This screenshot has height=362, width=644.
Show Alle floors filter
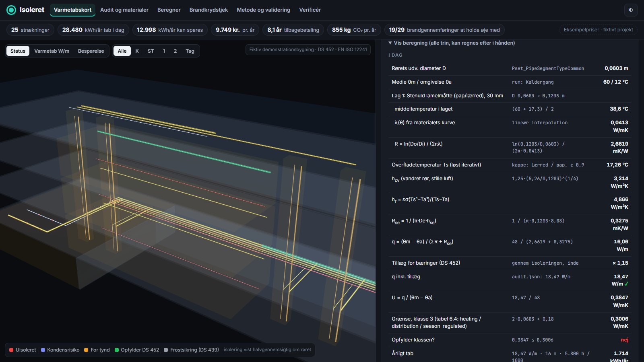(x=122, y=51)
